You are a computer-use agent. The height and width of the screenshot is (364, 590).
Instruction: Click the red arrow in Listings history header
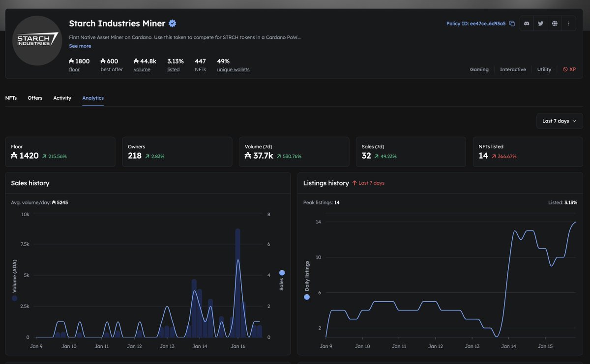tap(354, 183)
